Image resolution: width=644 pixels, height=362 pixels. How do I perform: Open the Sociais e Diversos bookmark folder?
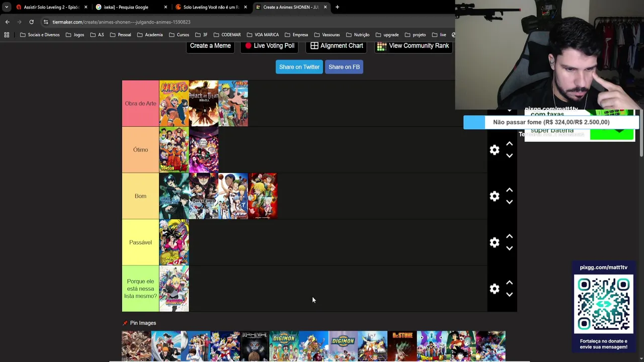coord(40,35)
